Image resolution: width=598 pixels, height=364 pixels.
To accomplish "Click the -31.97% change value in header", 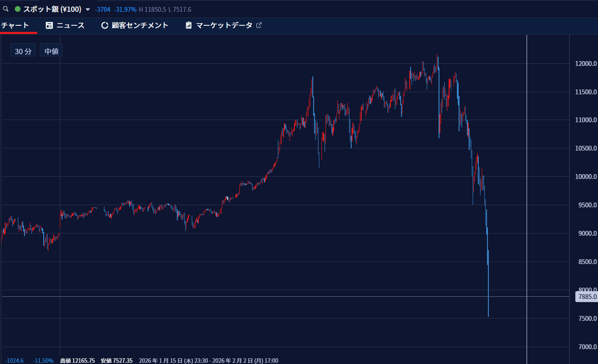I will pyautogui.click(x=126, y=9).
